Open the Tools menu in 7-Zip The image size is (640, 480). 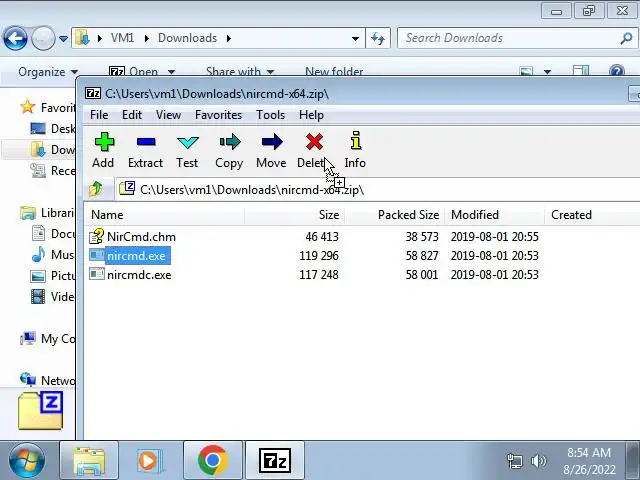270,115
